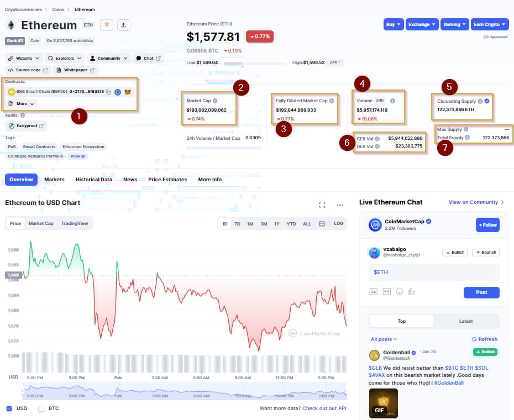Open the More Info tab

click(210, 180)
